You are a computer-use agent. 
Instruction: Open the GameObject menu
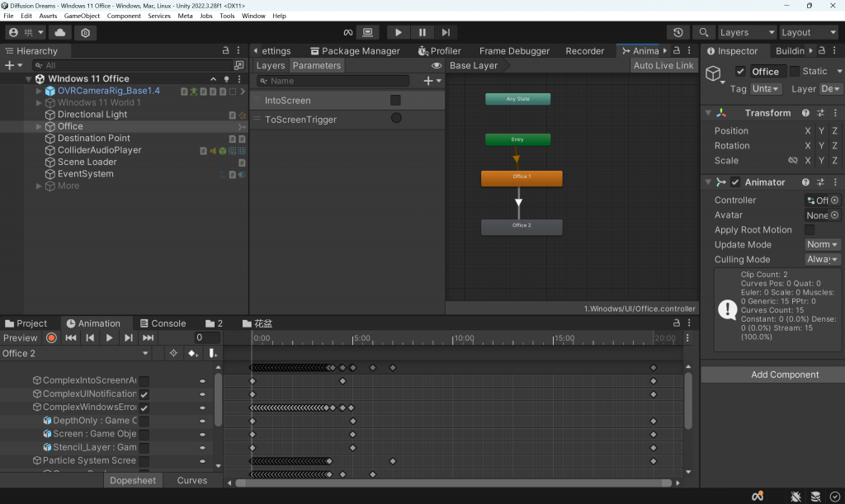(82, 16)
